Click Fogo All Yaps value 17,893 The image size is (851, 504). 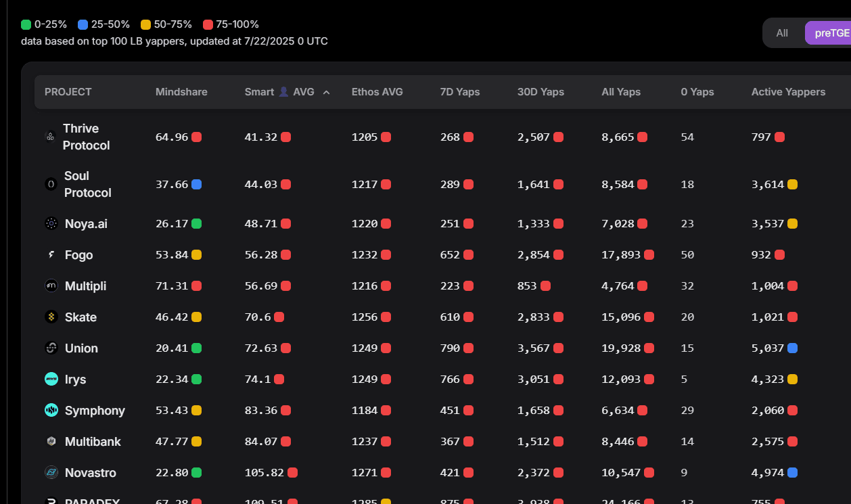click(622, 255)
